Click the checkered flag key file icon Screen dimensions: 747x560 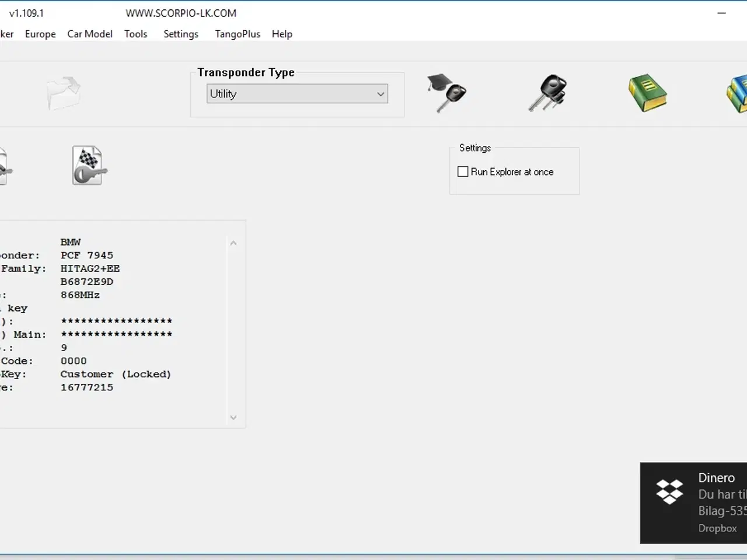coord(89,166)
